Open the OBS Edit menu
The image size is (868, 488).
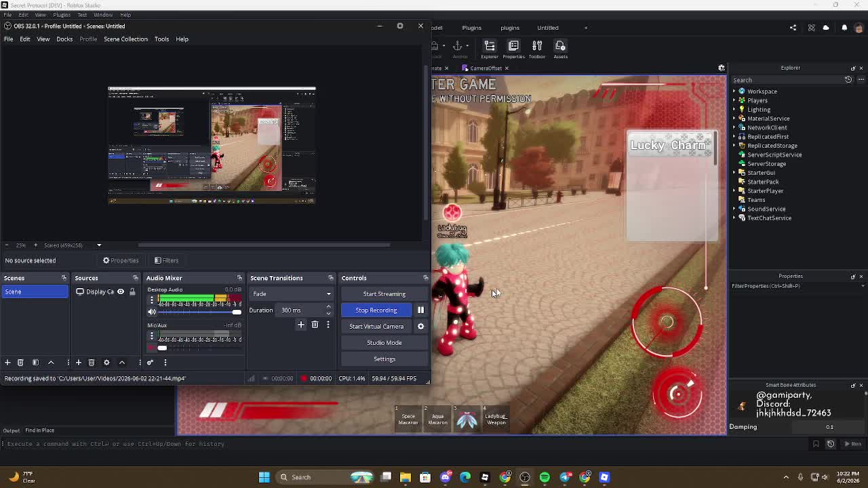[x=25, y=39]
